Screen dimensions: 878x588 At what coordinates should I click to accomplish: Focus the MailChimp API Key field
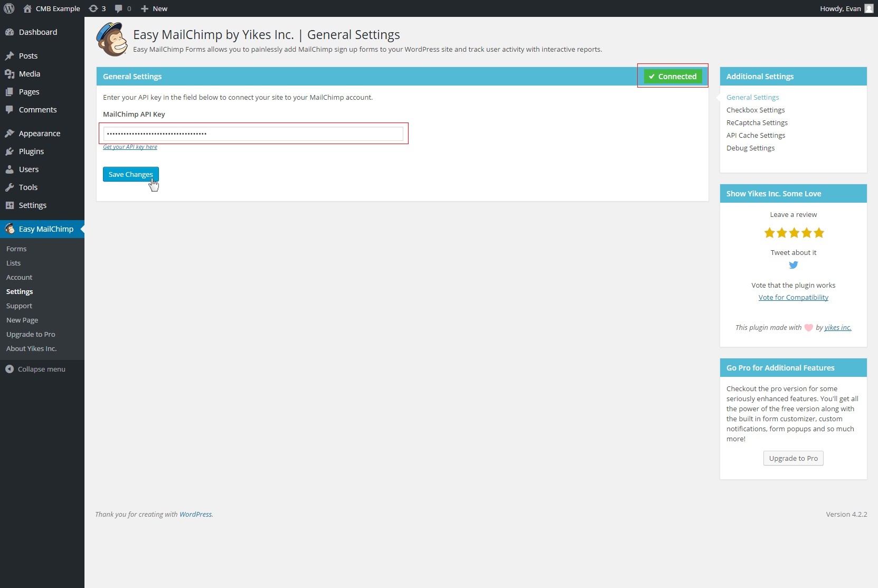(x=253, y=134)
